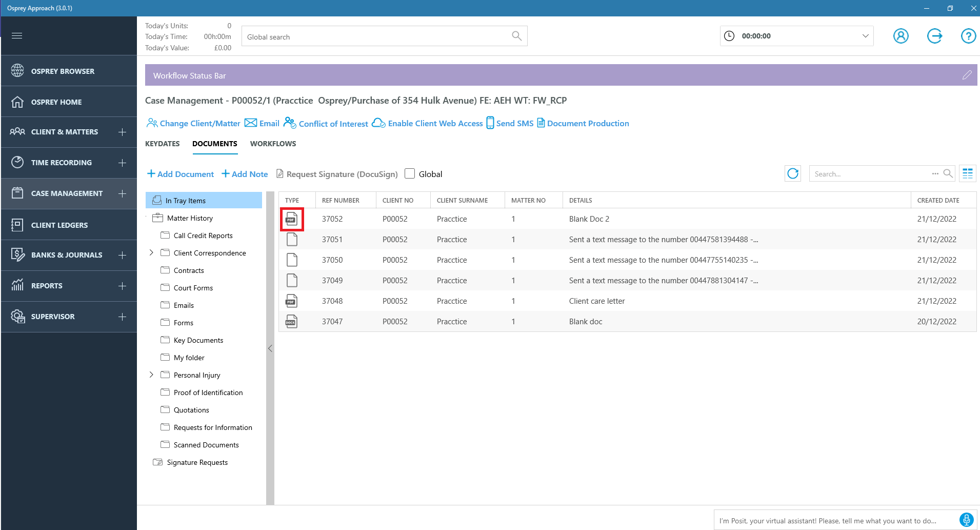Expand the Personal Injury folder

pos(151,375)
